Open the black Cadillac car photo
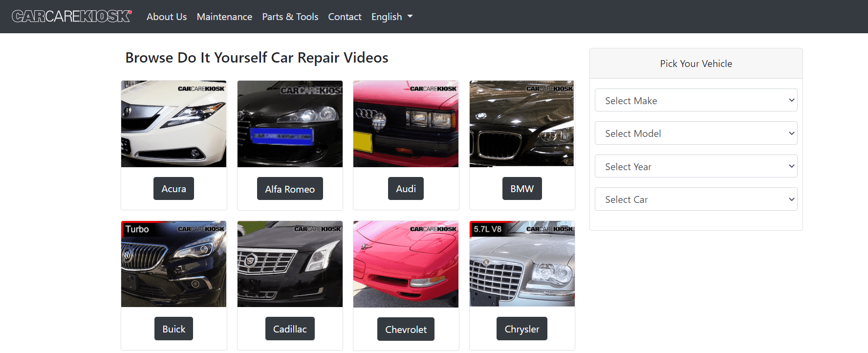 point(290,264)
